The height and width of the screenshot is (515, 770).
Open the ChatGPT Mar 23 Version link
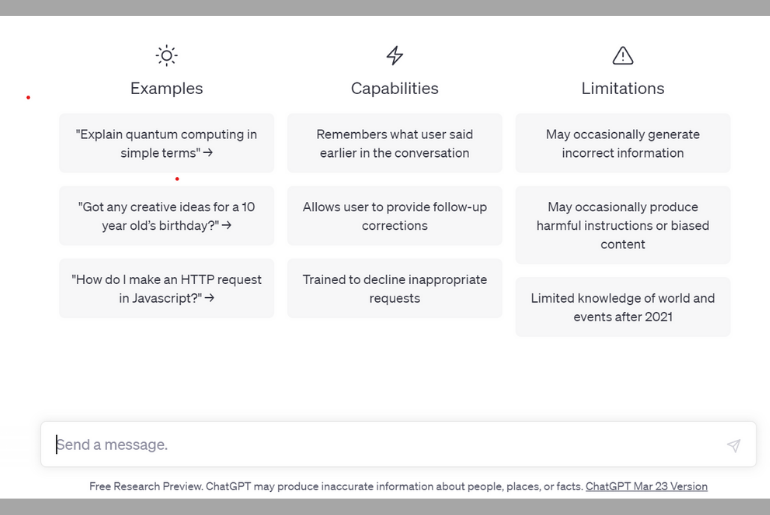646,487
